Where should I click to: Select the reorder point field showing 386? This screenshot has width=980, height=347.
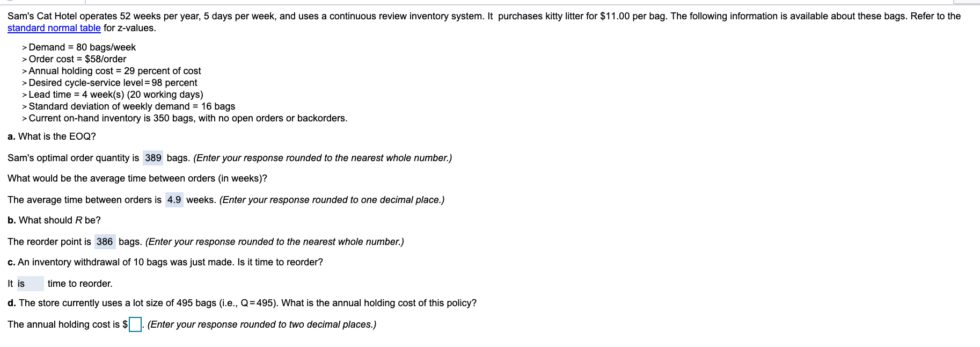(104, 241)
